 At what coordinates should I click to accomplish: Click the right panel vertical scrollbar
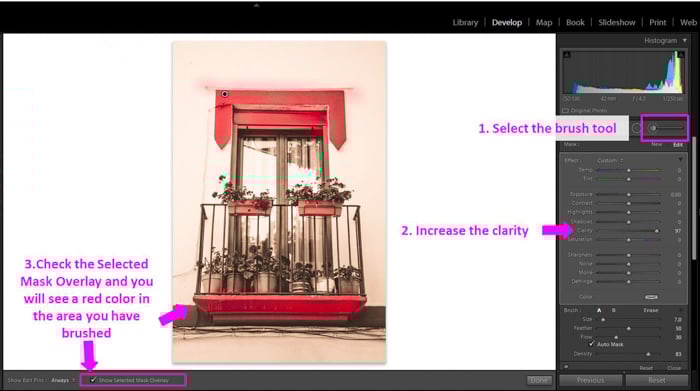694,199
